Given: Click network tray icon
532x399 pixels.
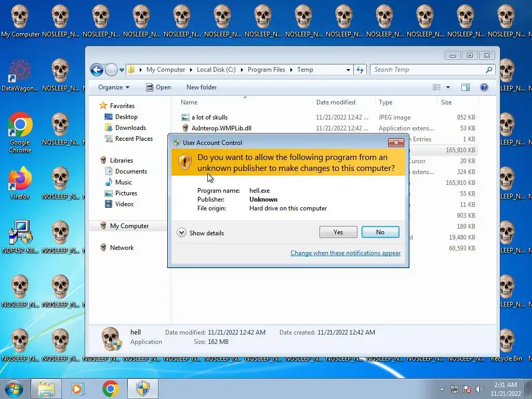Looking at the screenshot, I should point(454,389).
